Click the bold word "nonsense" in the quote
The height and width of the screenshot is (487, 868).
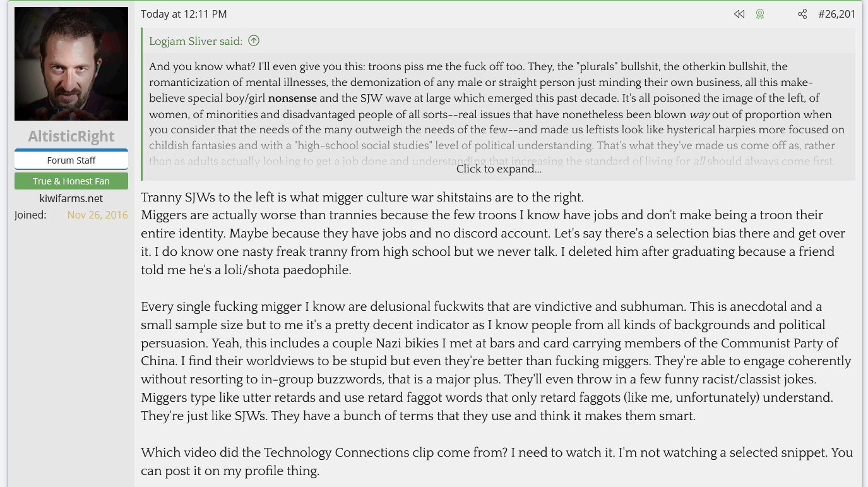[292, 98]
